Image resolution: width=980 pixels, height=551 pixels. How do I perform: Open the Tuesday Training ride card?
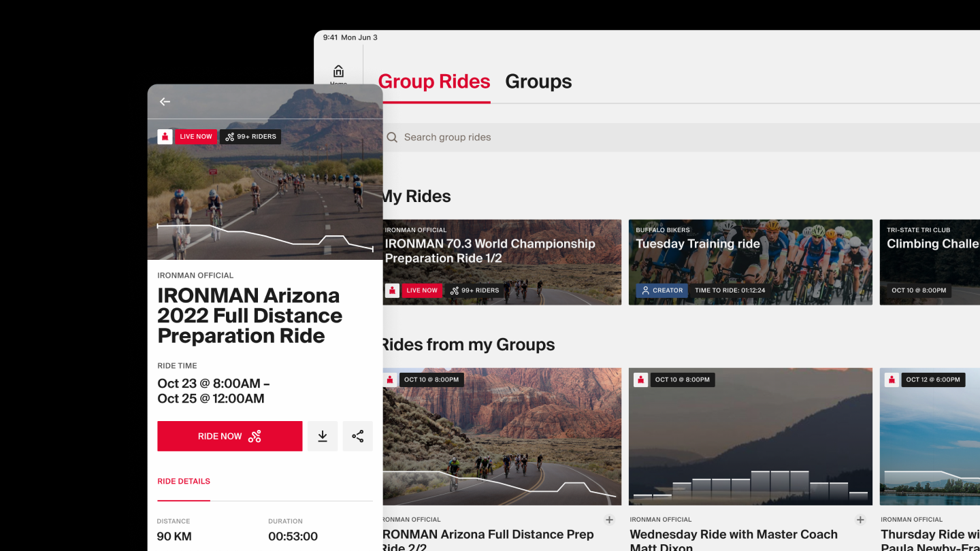751,262
